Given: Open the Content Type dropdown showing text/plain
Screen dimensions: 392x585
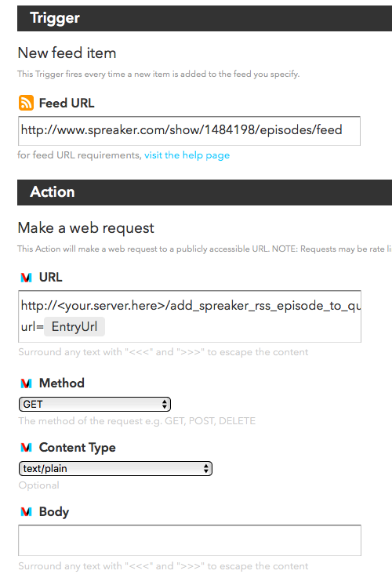Looking at the screenshot, I should [115, 469].
